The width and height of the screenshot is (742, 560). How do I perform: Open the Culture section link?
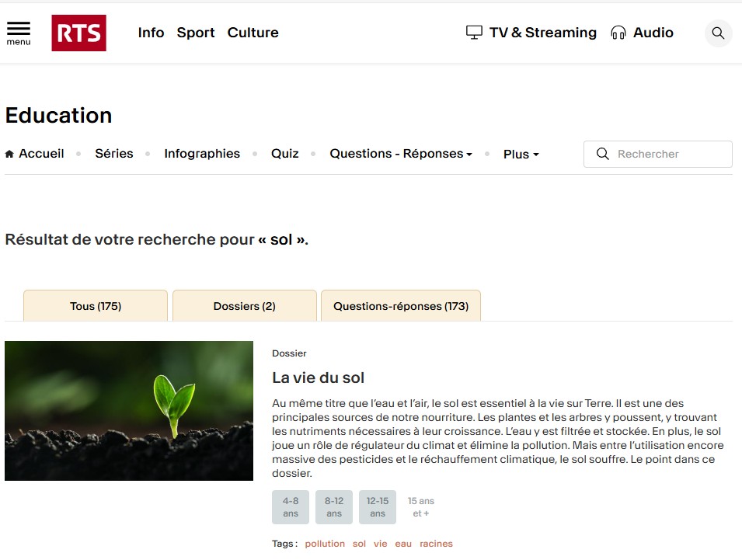tap(253, 33)
